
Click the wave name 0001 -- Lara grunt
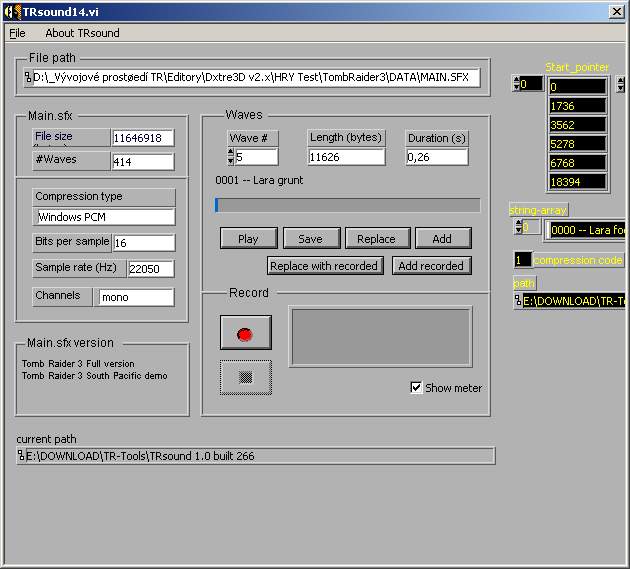[x=259, y=180]
